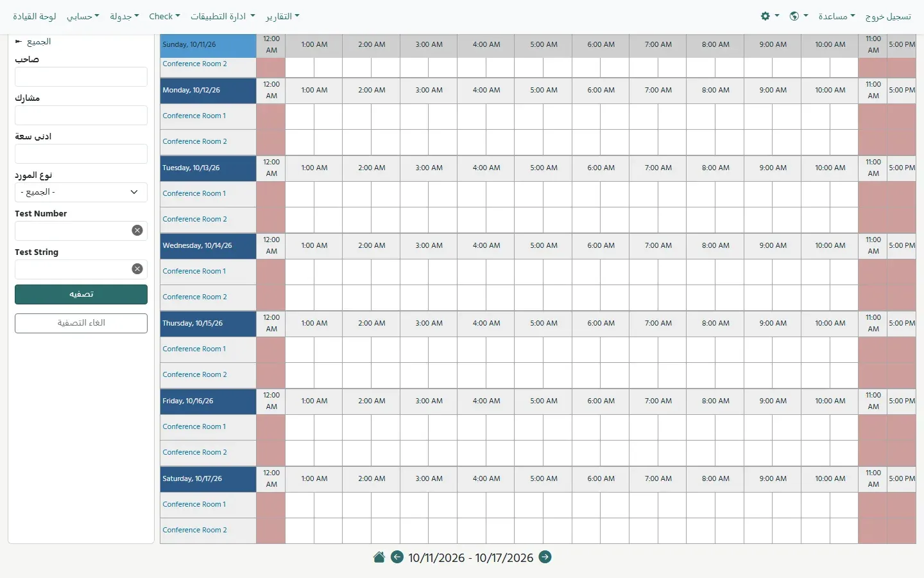Open Conference Room 2 under Sunday

(194, 64)
